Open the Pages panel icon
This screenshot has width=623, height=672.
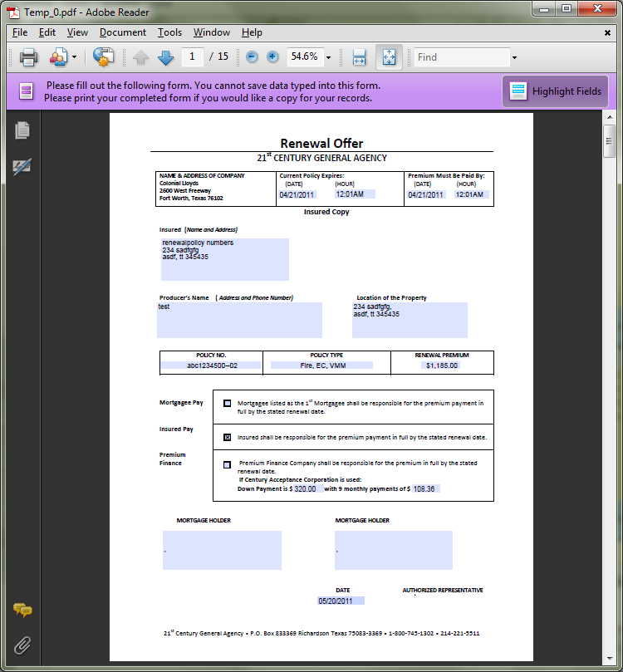22,130
